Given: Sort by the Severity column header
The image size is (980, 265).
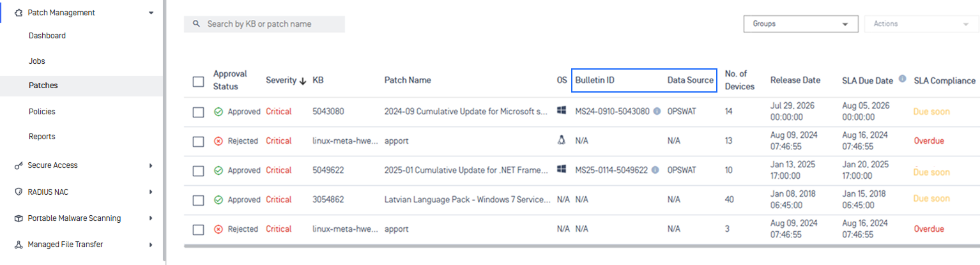Looking at the screenshot, I should coord(281,80).
